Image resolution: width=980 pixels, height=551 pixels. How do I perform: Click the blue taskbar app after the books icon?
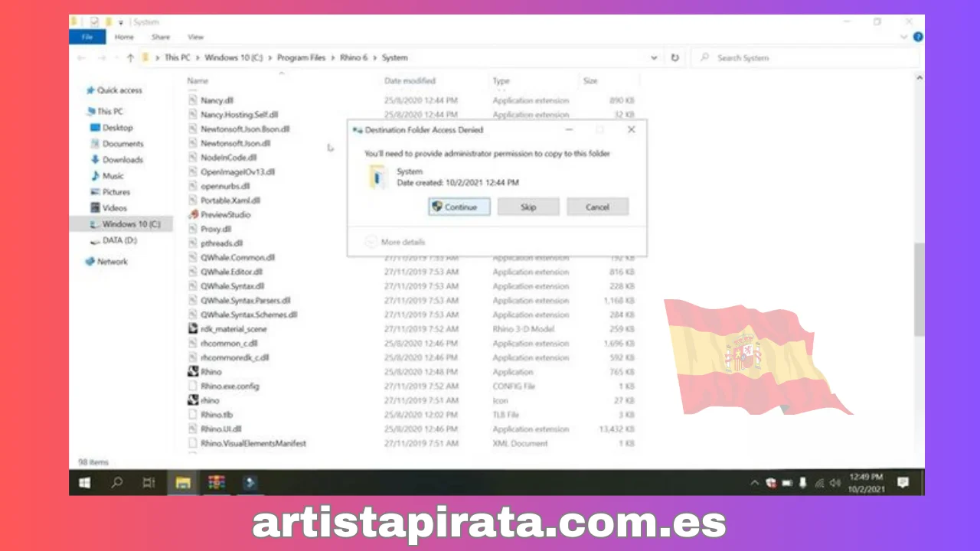250,483
